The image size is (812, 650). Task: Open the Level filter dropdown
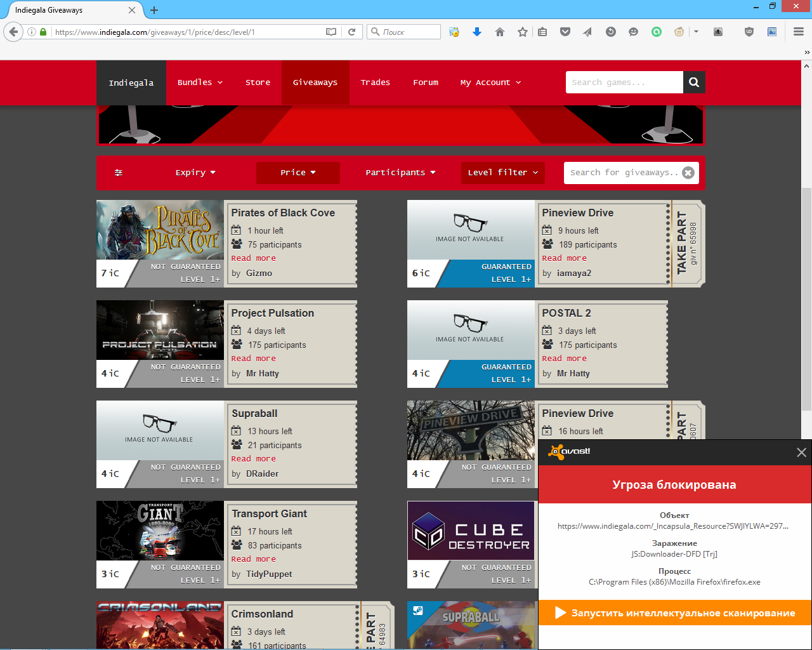click(x=503, y=173)
